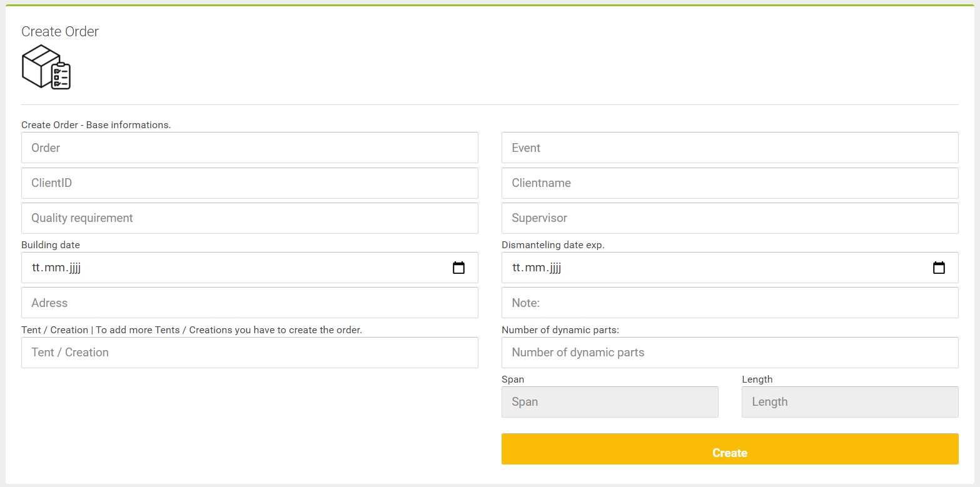The height and width of the screenshot is (487, 980).
Task: Open the Dismantling date calendar picker
Action: click(939, 268)
